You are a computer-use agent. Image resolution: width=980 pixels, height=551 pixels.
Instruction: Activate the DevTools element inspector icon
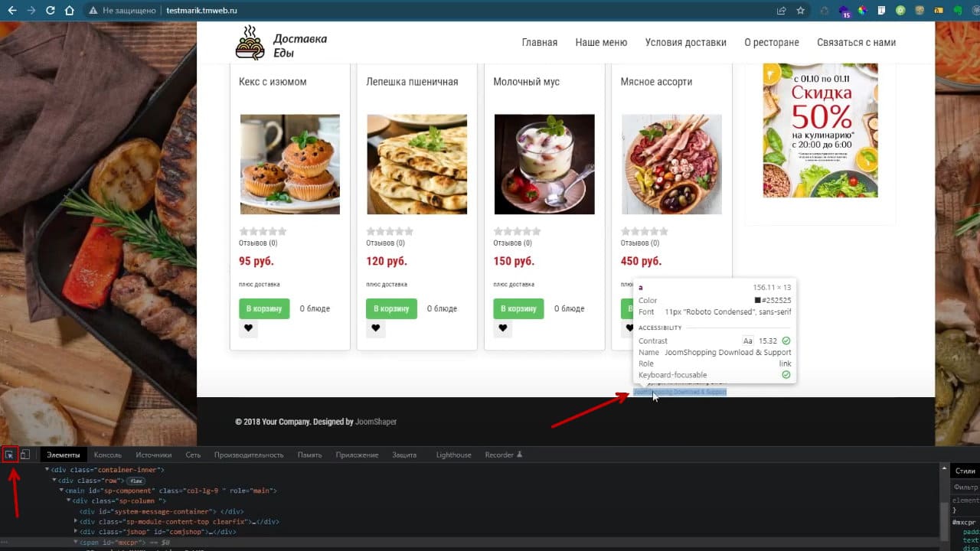point(10,455)
